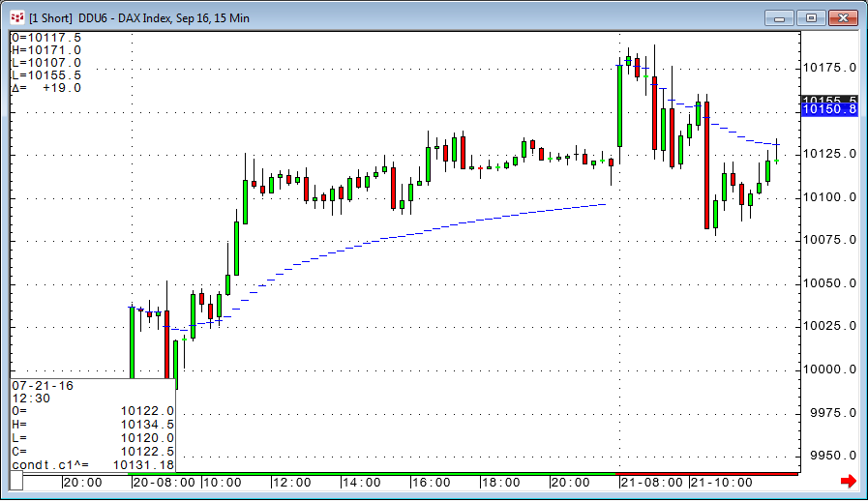The image size is (868, 502).
Task: Click the C= 10122.5 cursor value
Action: pyautogui.click(x=93, y=452)
